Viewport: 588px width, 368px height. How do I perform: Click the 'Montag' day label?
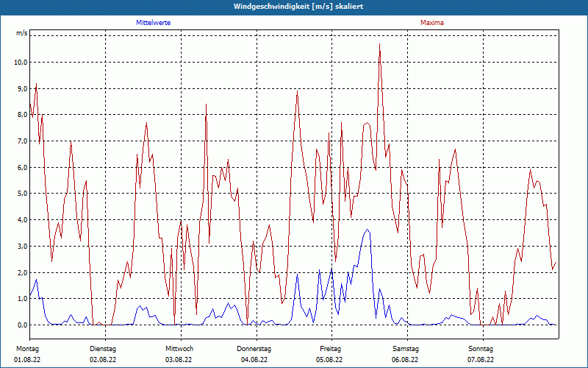click(27, 349)
